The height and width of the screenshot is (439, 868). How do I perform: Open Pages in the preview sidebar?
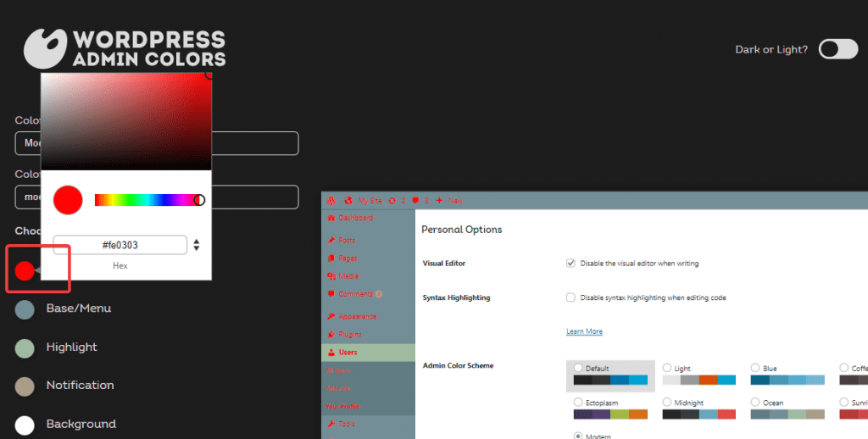348,258
